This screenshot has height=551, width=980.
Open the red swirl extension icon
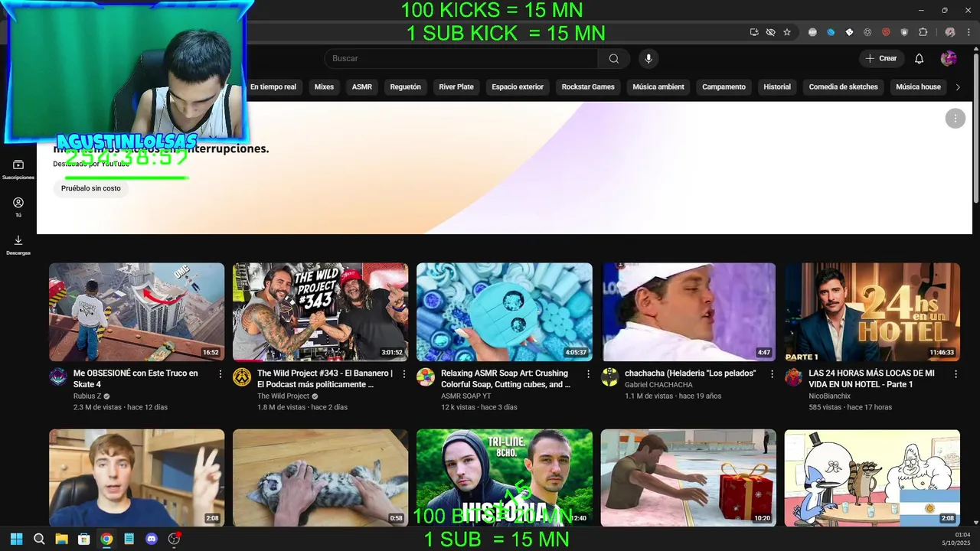tap(886, 32)
